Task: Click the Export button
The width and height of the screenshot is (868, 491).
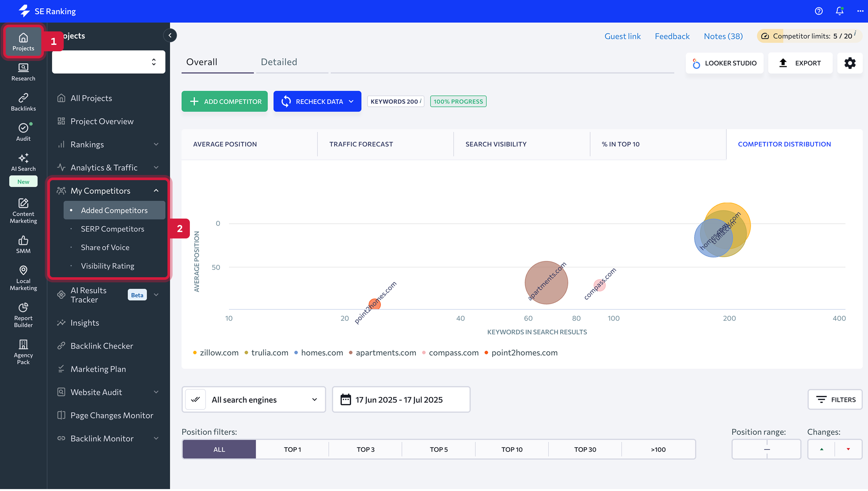Action: click(x=800, y=63)
